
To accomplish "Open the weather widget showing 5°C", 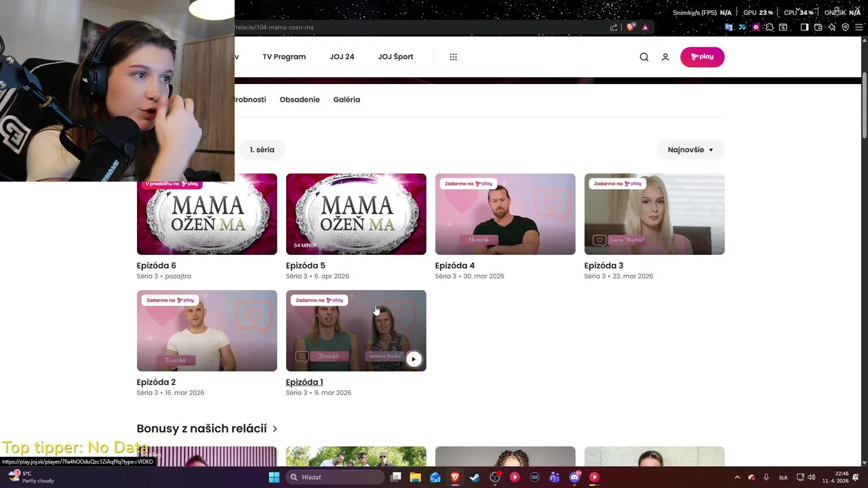I will tap(31, 477).
